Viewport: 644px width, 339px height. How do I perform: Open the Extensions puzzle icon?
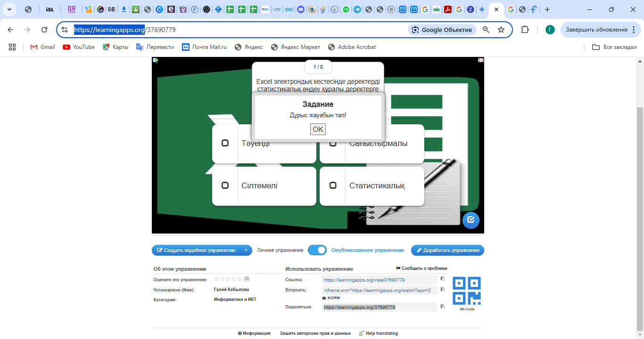tap(525, 30)
